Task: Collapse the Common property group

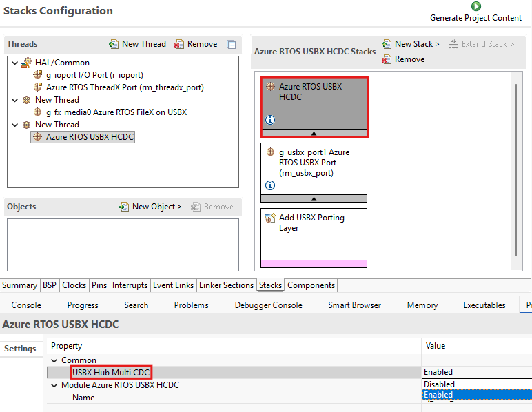Action: pyautogui.click(x=54, y=360)
